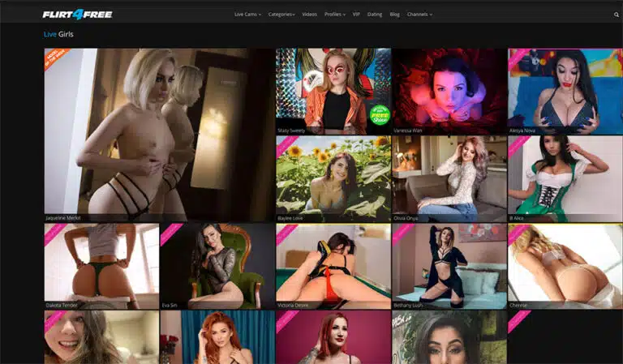Open the Misty Sweety thumbnail
Image resolution: width=623 pixels, height=364 pixels.
333,90
